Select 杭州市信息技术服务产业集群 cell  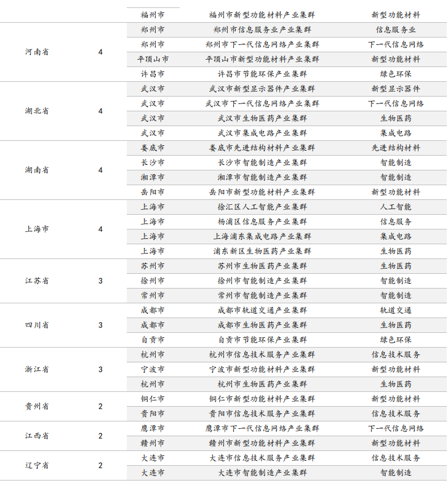262,355
